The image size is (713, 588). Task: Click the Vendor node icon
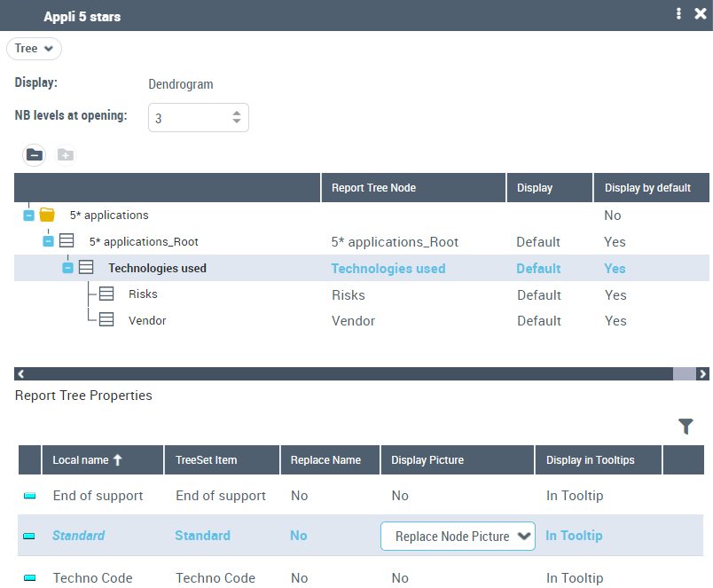106,320
